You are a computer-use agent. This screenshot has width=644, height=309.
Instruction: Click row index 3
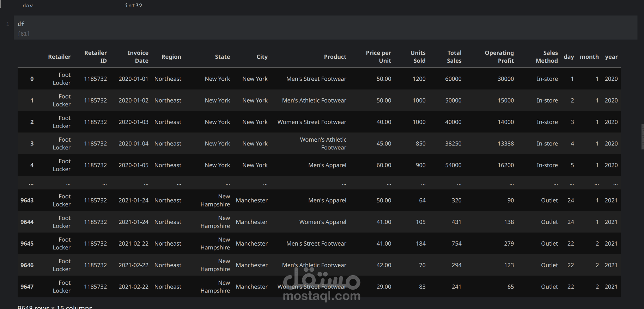click(x=32, y=143)
